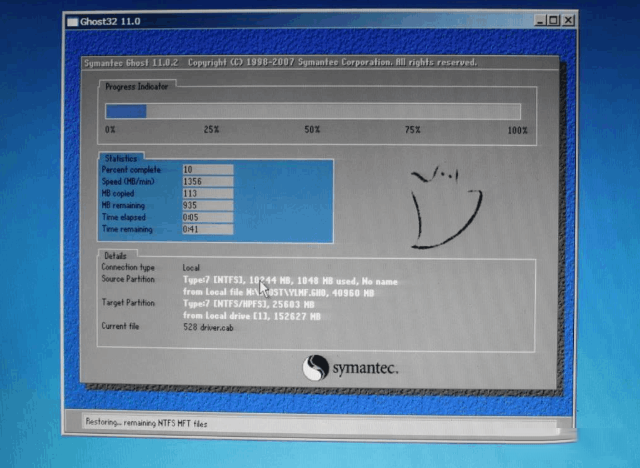This screenshot has height=468, width=640.
Task: Click the Symantec Ghost 11.0.2 copyright header
Action: (x=280, y=62)
